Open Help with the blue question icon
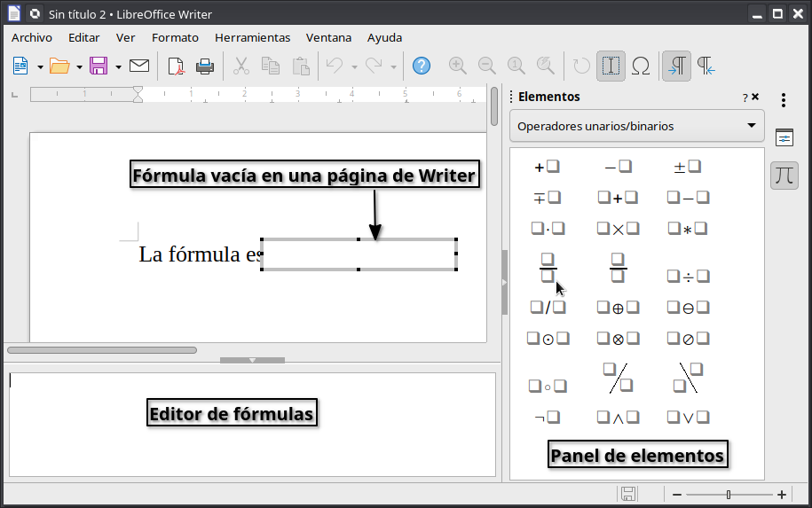This screenshot has height=508, width=812. [422, 66]
